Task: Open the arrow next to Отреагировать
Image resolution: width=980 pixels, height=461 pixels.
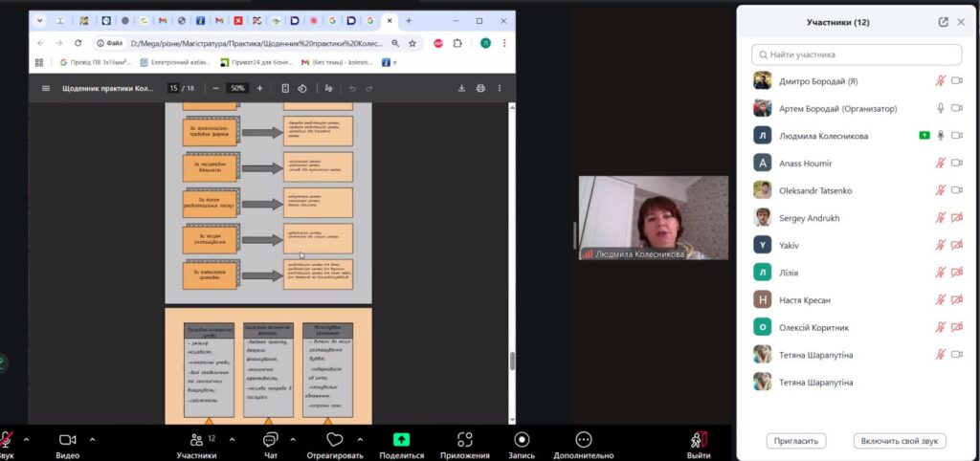Action: [360, 439]
